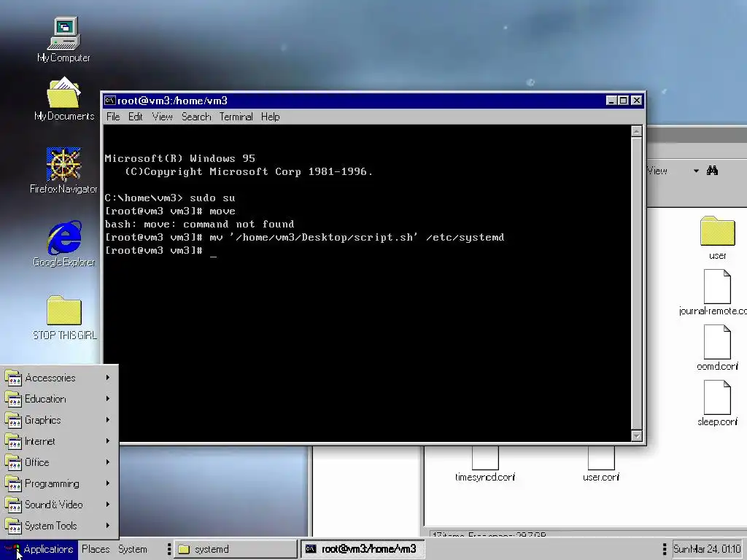
Task: Open the Accessories submenu
Action: (x=60, y=378)
